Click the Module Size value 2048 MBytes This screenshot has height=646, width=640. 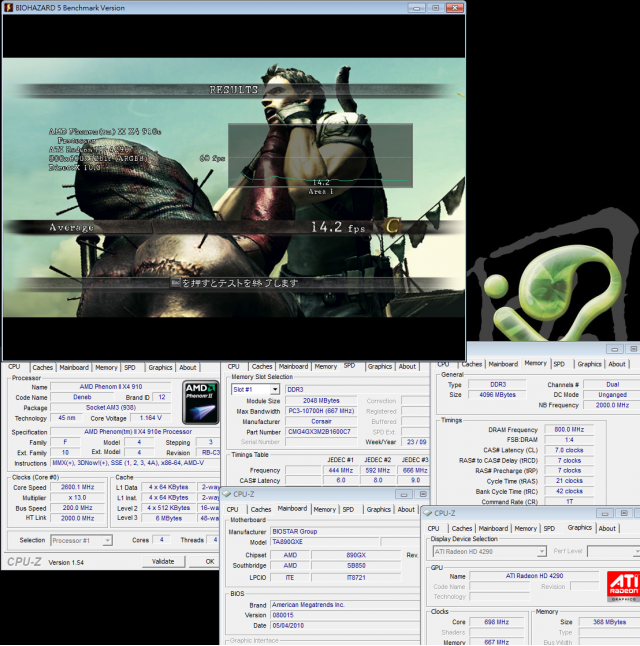[321, 400]
